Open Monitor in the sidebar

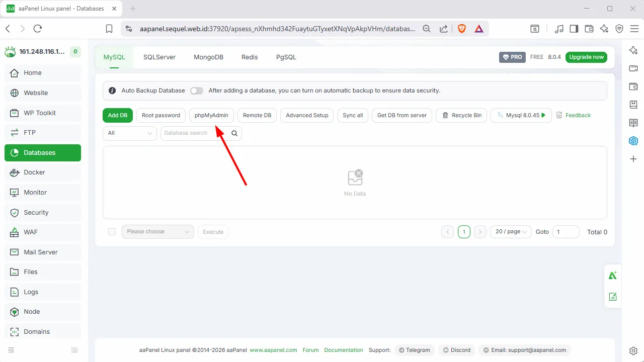[x=43, y=193]
